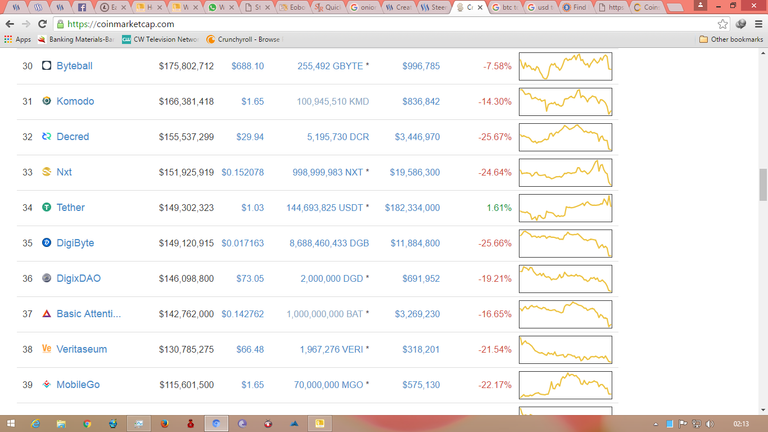Click the page vertical scrollbar thumb
This screenshot has width=768, height=432.
point(763,185)
